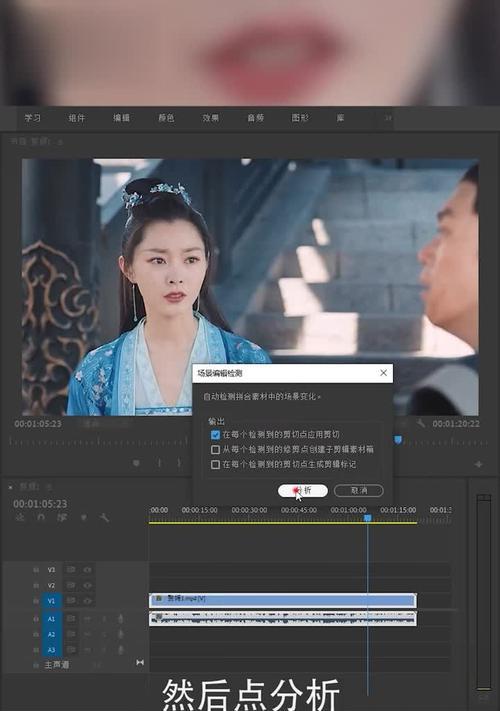Toggle sync lock for track V2

pos(71,585)
